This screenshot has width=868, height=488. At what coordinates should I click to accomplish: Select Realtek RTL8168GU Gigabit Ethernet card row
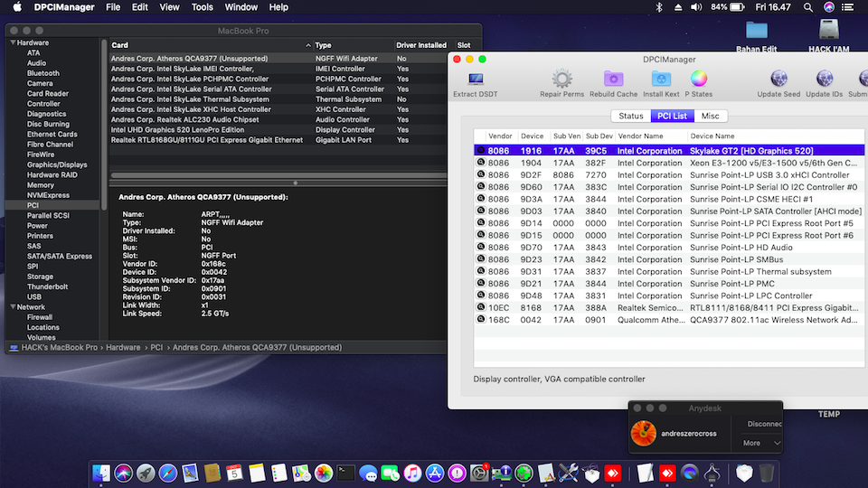click(278, 140)
